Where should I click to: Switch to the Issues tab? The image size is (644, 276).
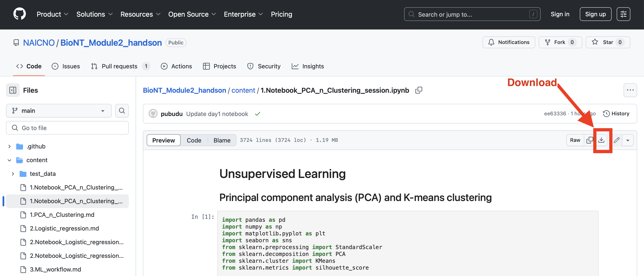click(66, 66)
